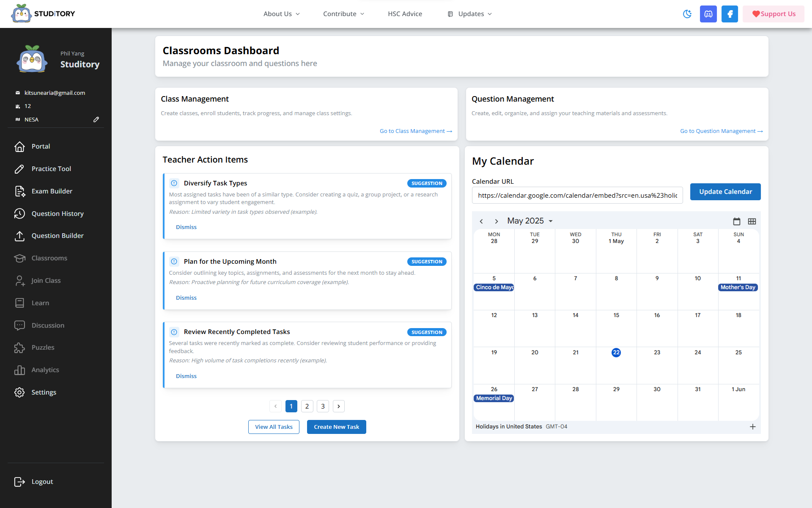This screenshot has height=508, width=812.
Task: Follow Go to Class Management link
Action: coord(416,131)
